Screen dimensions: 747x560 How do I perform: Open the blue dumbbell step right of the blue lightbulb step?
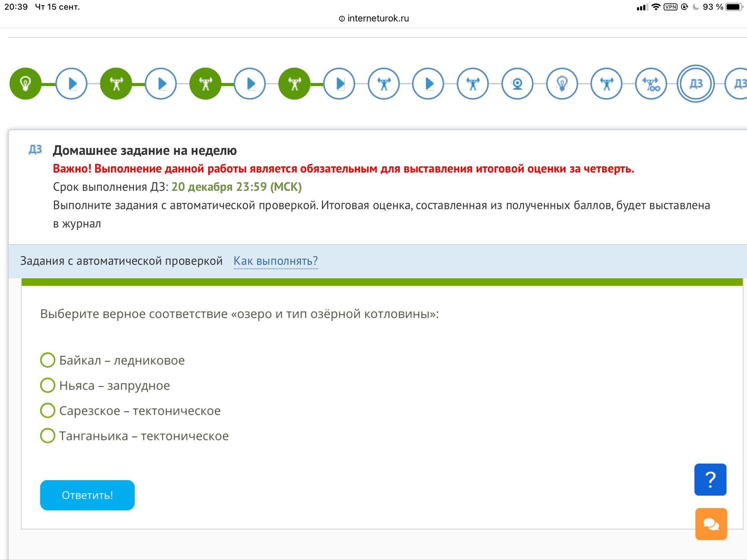coord(607,84)
